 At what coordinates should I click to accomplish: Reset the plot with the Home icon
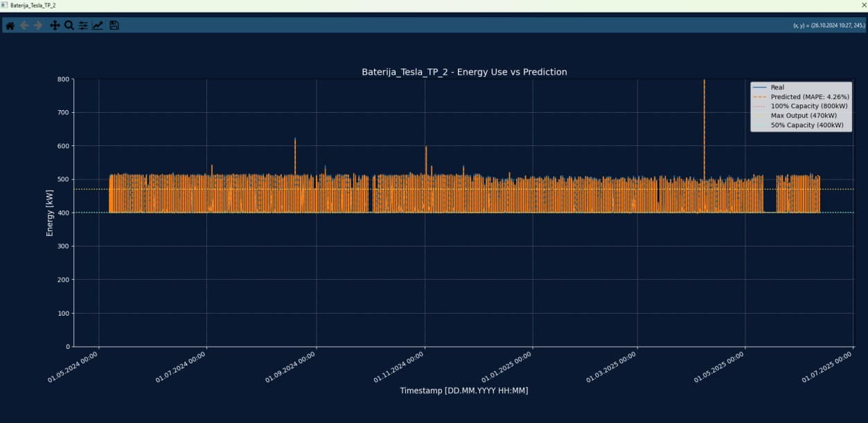pyautogui.click(x=10, y=26)
